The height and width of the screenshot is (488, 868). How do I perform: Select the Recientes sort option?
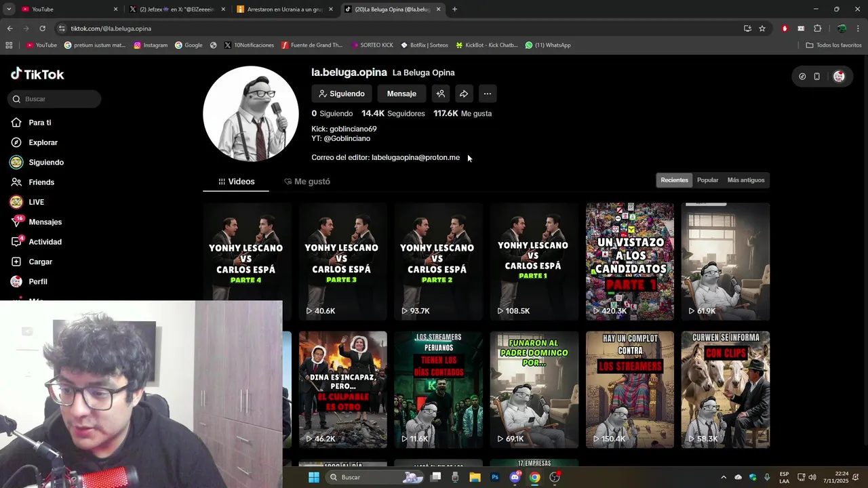pos(674,180)
